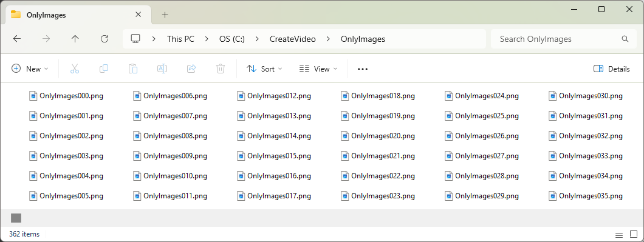Select file OnlyImages029.png
This screenshot has height=242, width=644.
[482, 196]
